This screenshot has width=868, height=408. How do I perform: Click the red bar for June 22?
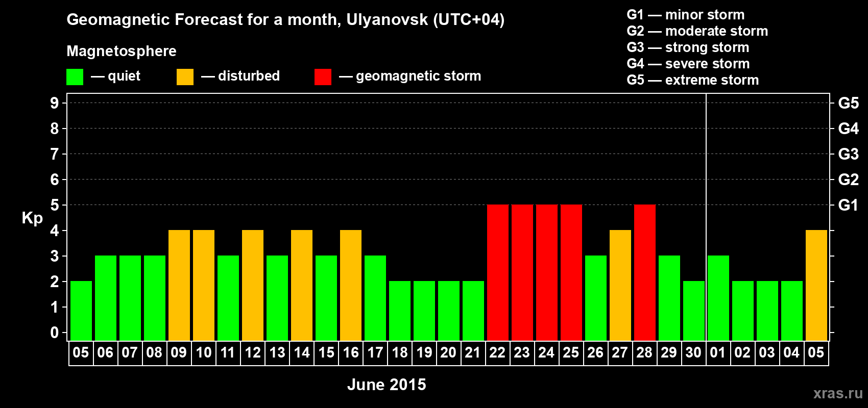point(498,273)
